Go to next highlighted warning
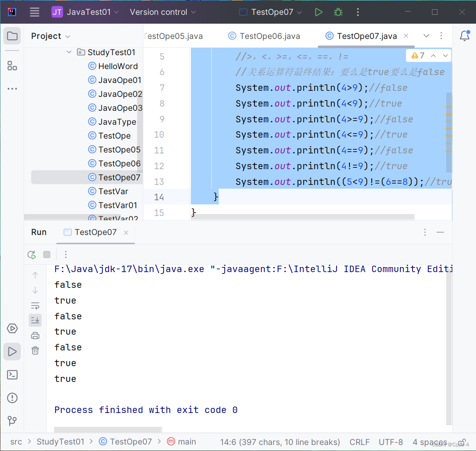This screenshot has height=451, width=476. click(x=445, y=56)
